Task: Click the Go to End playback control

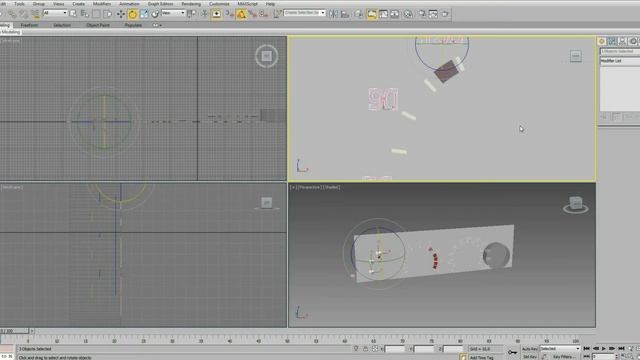Action: pyautogui.click(x=621, y=349)
